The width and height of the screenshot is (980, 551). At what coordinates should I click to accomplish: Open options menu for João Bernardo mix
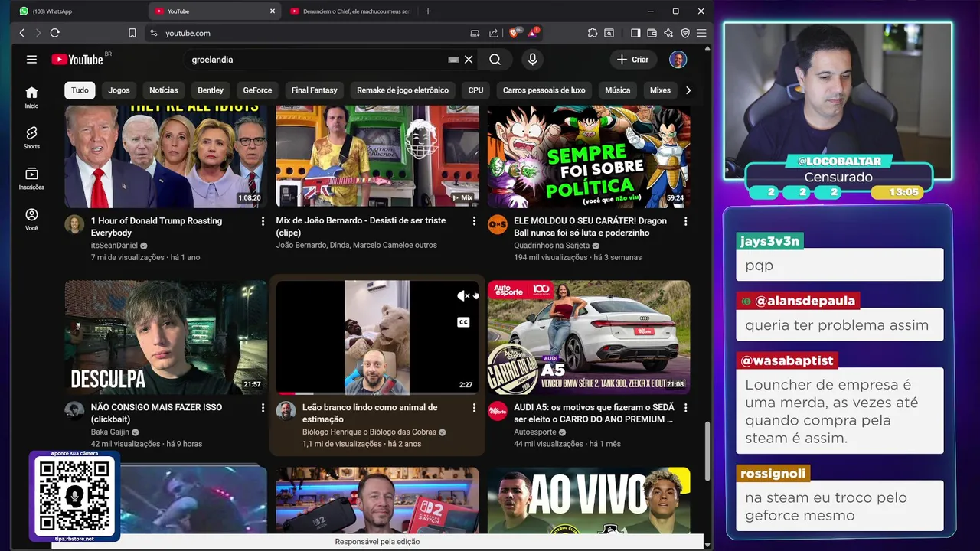pos(474,221)
